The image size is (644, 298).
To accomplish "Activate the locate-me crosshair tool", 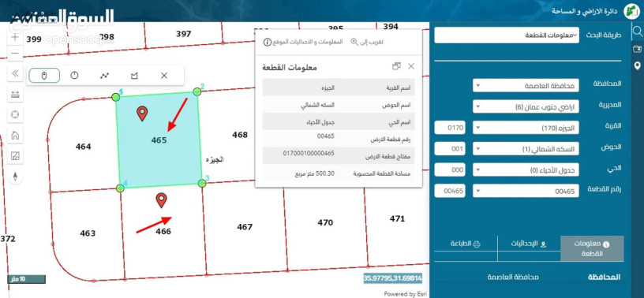I will (x=15, y=114).
